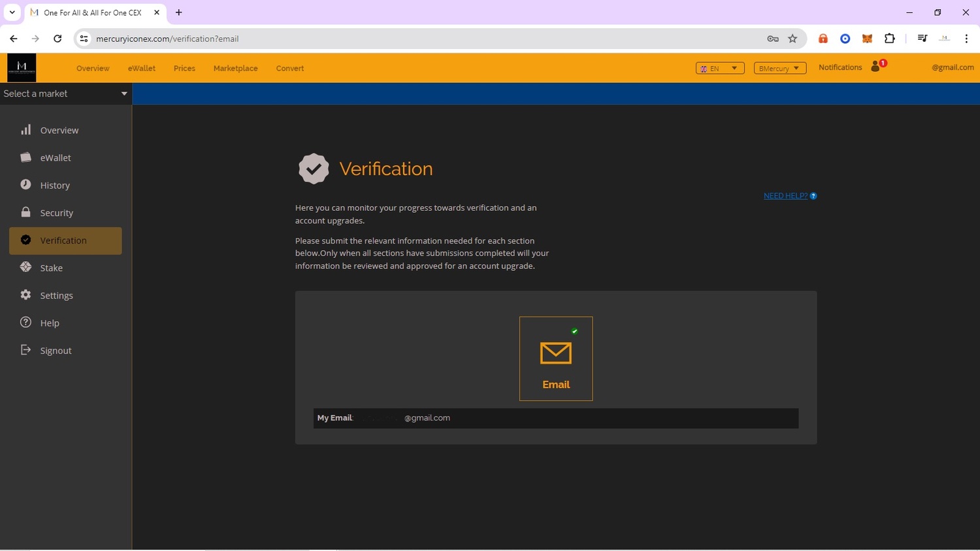Open Marketplace in top navigation
The width and height of the screenshot is (980, 551).
pos(235,68)
